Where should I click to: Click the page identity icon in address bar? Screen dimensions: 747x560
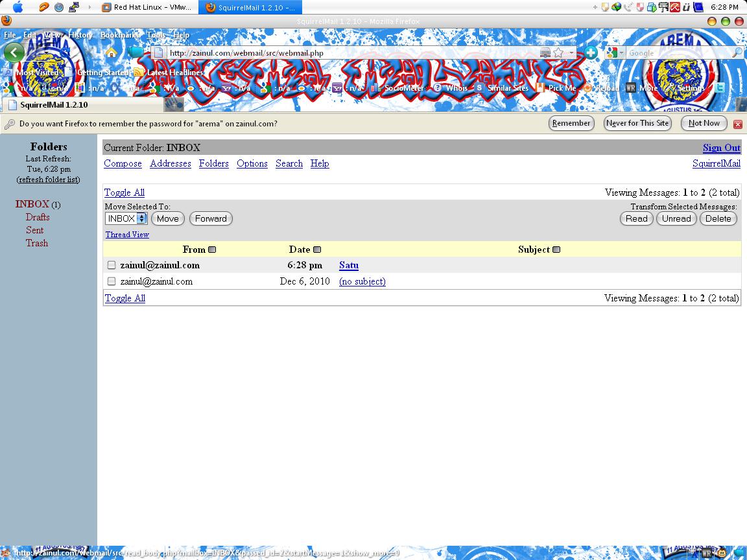click(x=159, y=53)
